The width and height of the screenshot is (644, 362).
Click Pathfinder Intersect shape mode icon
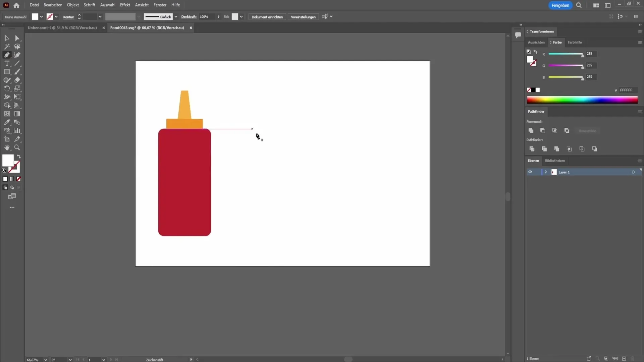[555, 131]
